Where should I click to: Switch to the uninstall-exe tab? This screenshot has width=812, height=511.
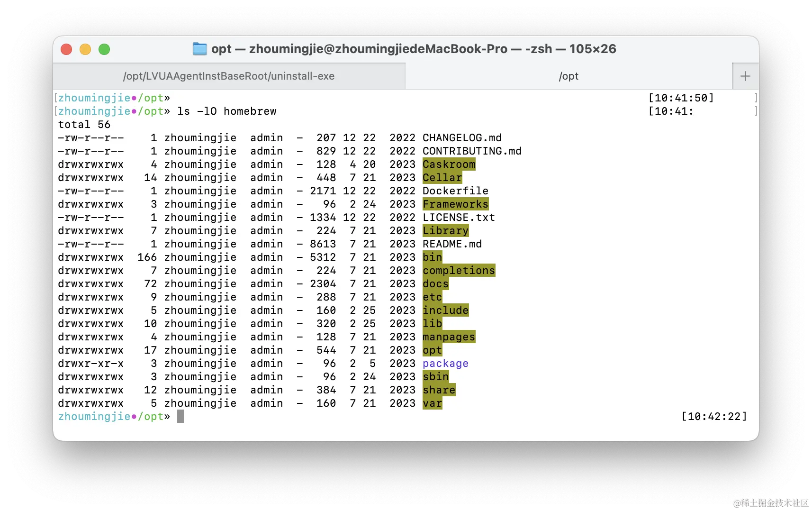[x=229, y=76]
